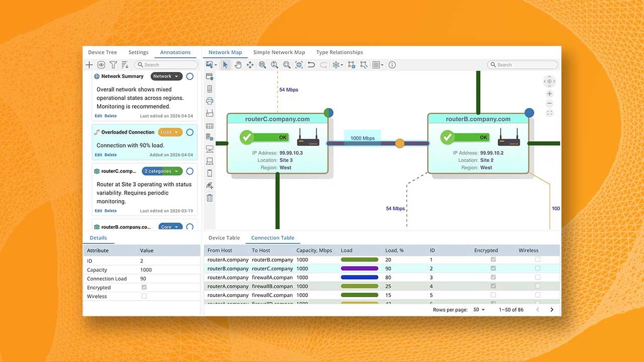The height and width of the screenshot is (362, 644).
Task: Pick the smartphone device palette icon
Action: point(210,173)
